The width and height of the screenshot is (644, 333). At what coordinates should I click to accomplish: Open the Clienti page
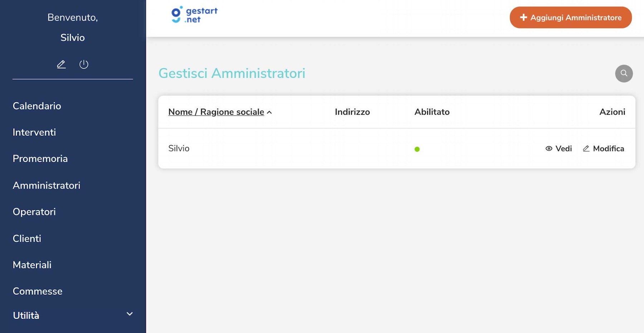26,238
